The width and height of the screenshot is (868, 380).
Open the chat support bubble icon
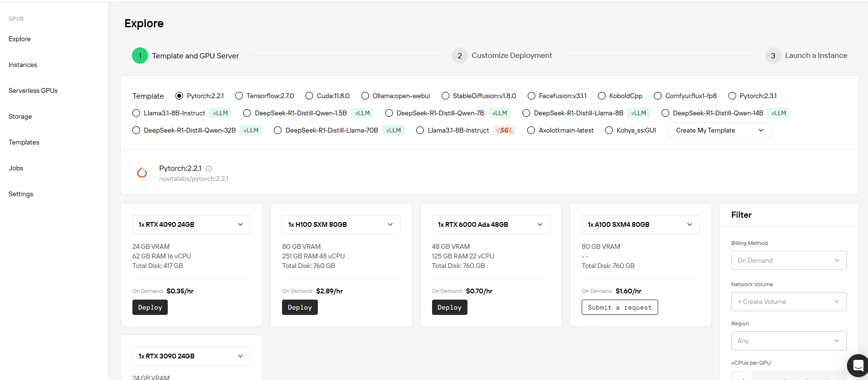pyautogui.click(x=858, y=366)
